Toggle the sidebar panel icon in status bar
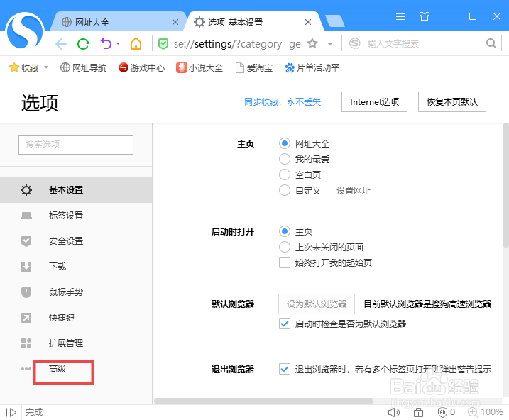The height and width of the screenshot is (420, 509). tap(11, 412)
